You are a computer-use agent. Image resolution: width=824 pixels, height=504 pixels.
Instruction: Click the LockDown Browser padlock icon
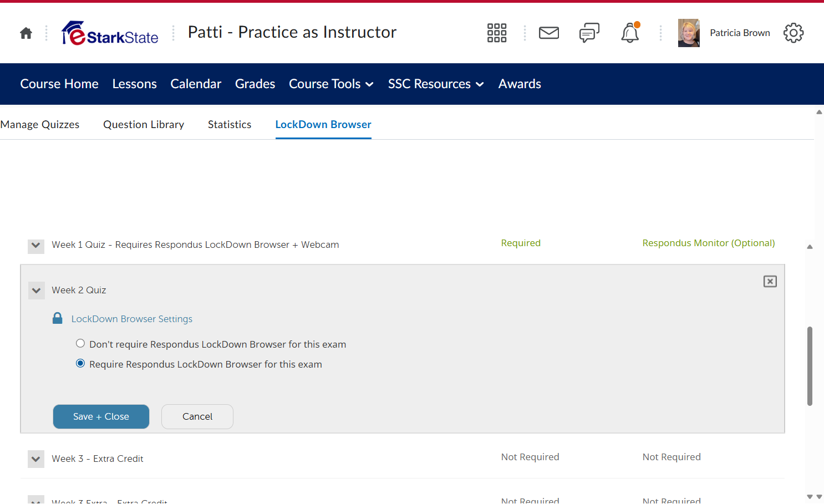point(58,318)
